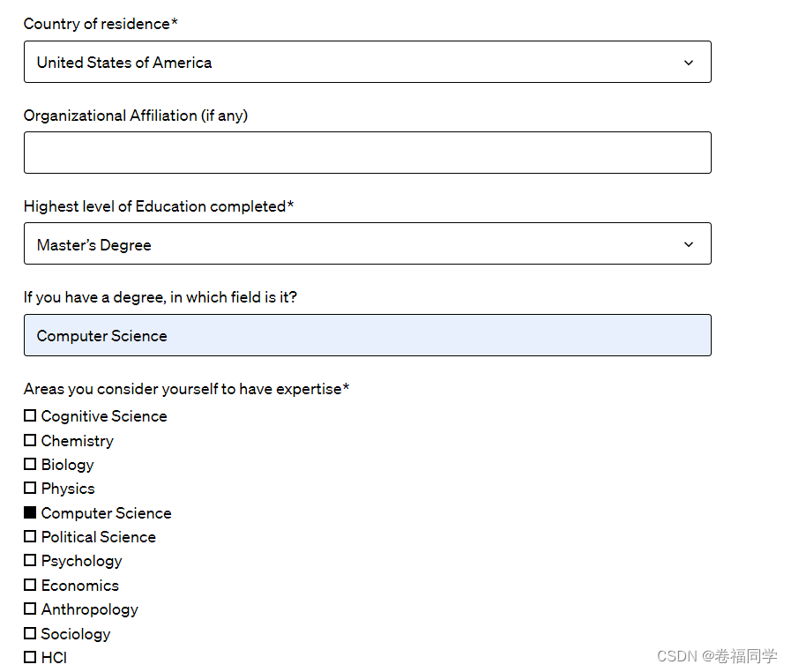
Task: Click chevron arrow beside Master's Degree
Action: coord(688,244)
